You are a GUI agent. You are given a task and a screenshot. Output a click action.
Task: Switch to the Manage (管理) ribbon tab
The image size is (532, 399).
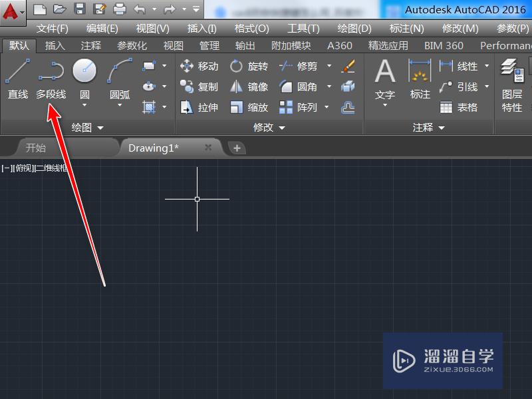click(209, 45)
